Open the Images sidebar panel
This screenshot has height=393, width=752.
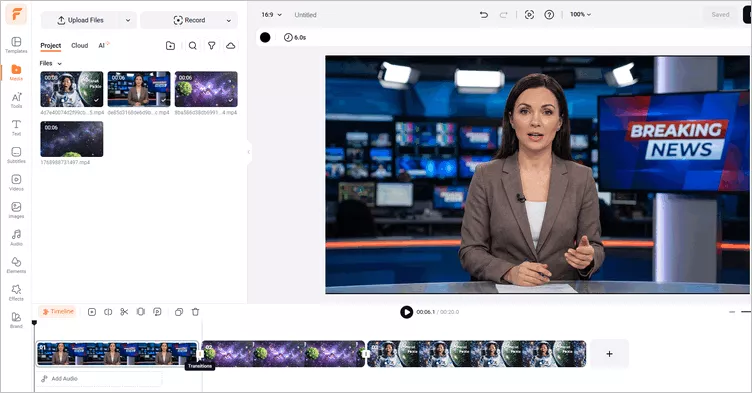(x=16, y=210)
